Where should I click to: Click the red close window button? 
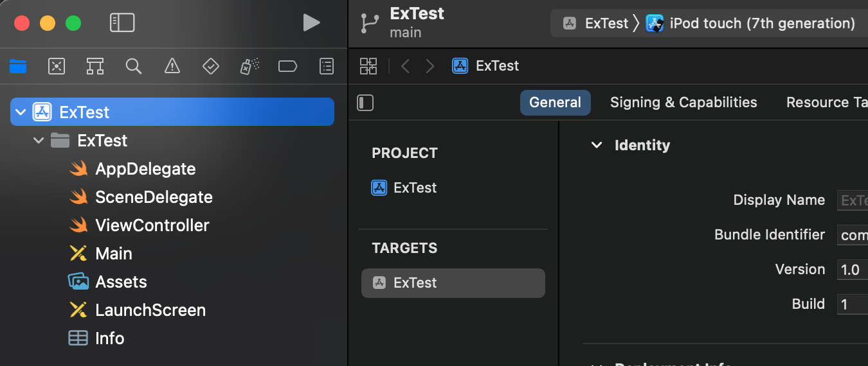tap(22, 23)
